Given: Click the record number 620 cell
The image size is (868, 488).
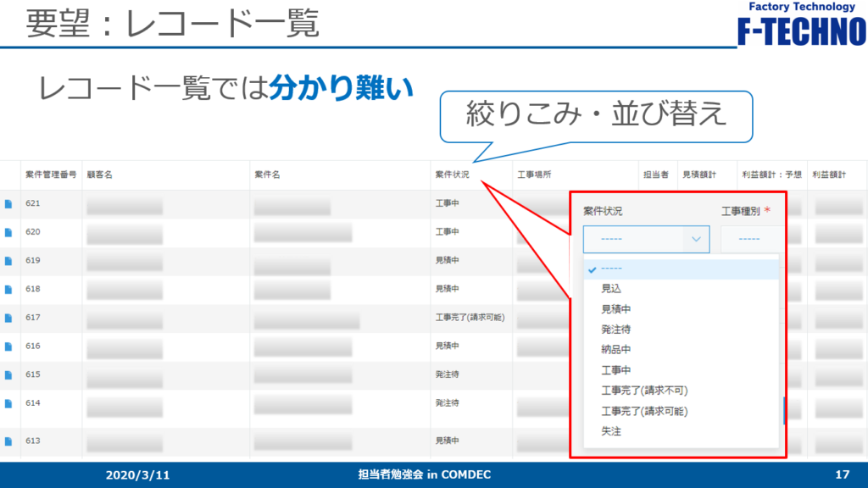Looking at the screenshot, I should click(33, 232).
